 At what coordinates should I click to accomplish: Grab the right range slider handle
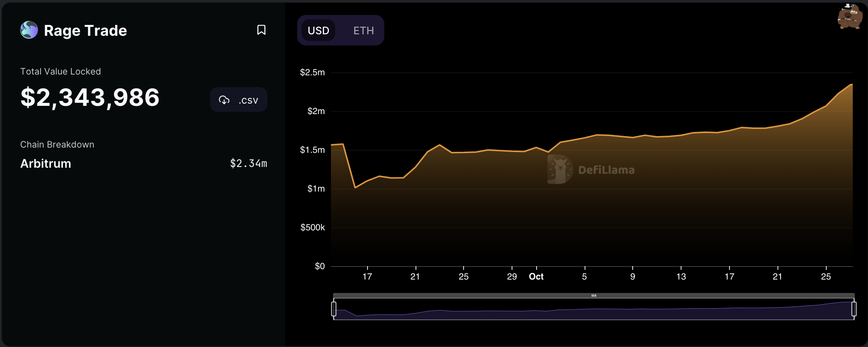click(x=854, y=309)
